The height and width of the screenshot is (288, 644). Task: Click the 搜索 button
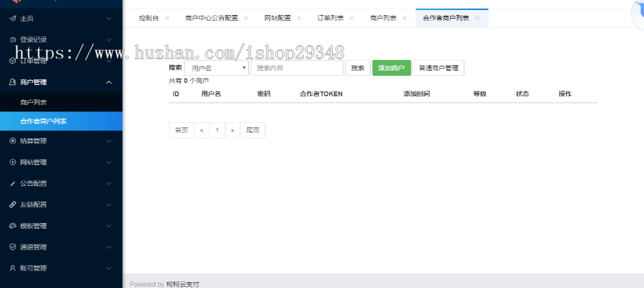[358, 68]
